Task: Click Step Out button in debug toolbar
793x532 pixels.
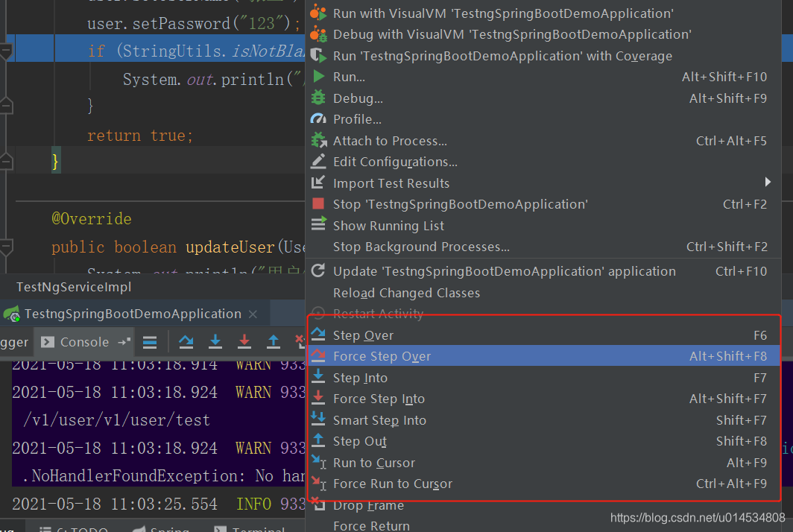Action: click(x=273, y=342)
